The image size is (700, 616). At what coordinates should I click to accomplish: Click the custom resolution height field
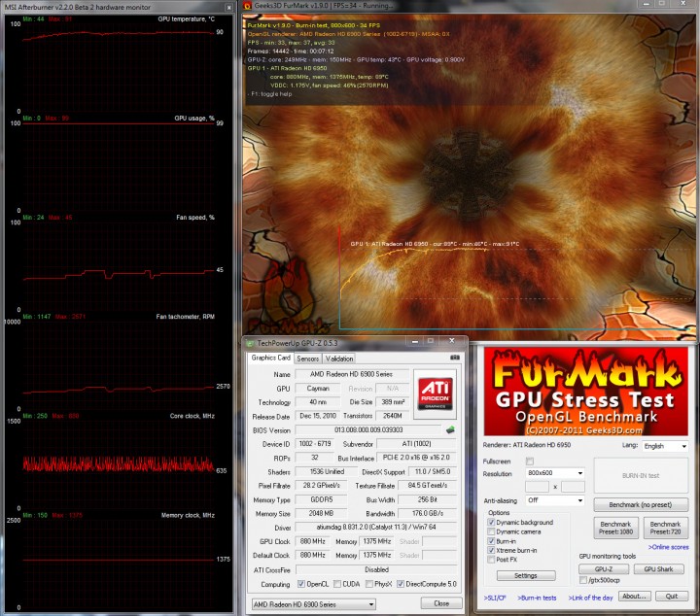(573, 487)
